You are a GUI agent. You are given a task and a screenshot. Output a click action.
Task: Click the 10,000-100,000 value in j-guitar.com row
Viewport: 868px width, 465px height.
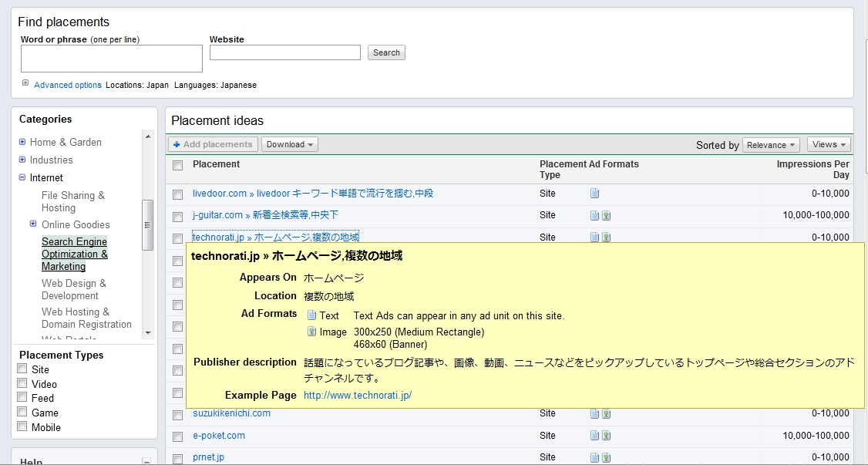click(x=816, y=215)
